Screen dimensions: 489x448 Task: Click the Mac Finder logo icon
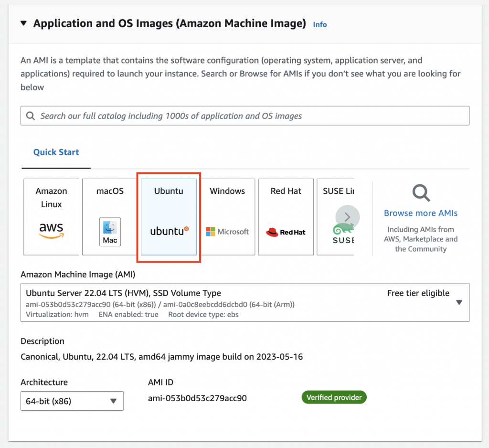[110, 232]
